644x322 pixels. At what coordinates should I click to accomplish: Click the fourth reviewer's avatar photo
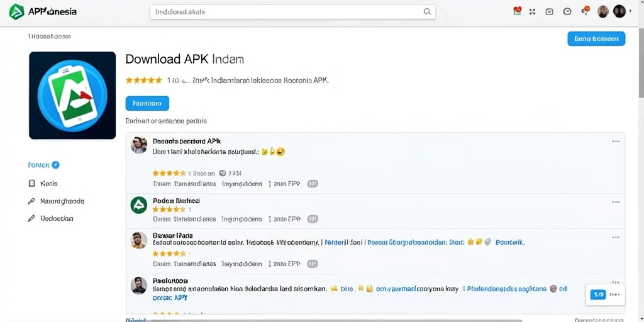pos(139,286)
